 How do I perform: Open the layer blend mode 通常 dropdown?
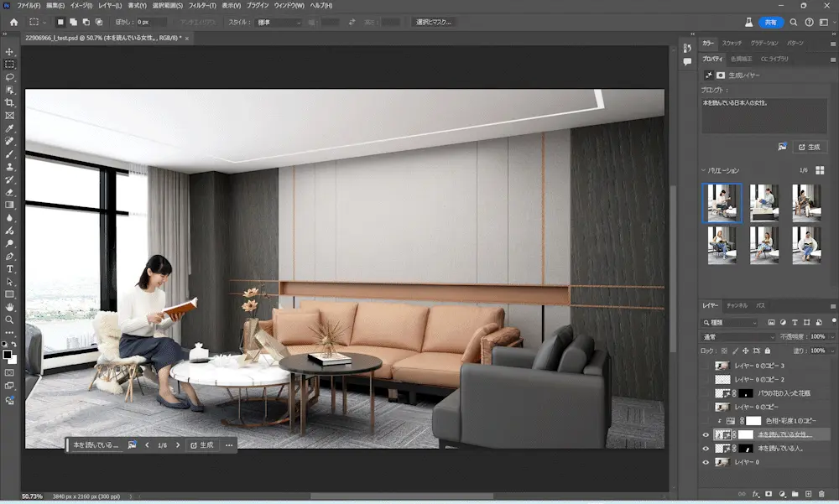(x=737, y=337)
